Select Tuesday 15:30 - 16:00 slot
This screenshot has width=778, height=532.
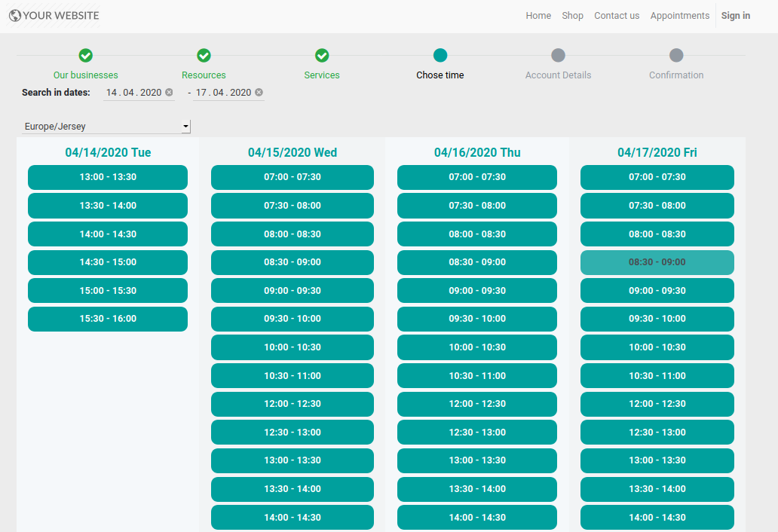coord(108,319)
